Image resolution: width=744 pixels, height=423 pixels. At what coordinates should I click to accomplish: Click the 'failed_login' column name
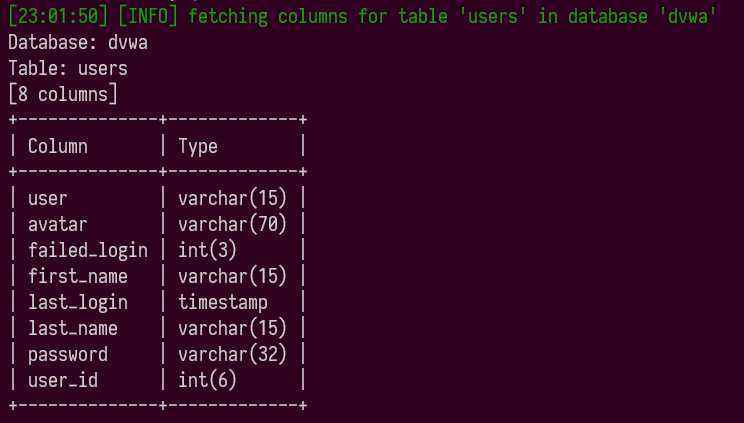[x=88, y=250]
